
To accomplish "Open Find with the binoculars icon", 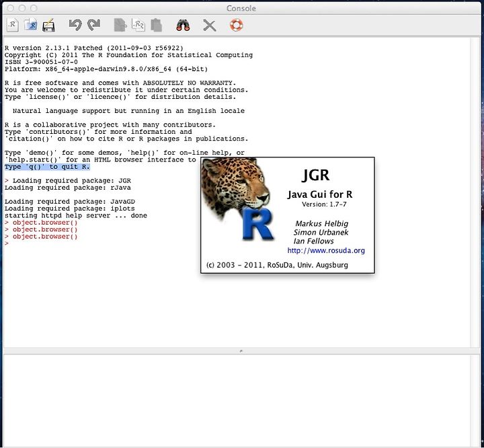I will pyautogui.click(x=183, y=26).
